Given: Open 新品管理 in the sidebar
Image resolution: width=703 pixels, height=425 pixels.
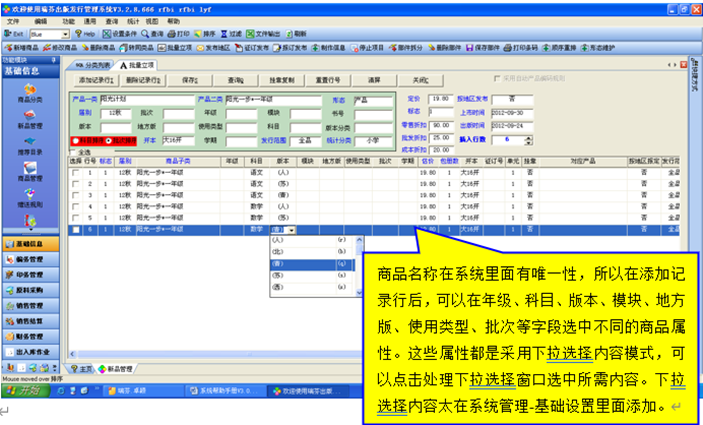Looking at the screenshot, I should [30, 119].
